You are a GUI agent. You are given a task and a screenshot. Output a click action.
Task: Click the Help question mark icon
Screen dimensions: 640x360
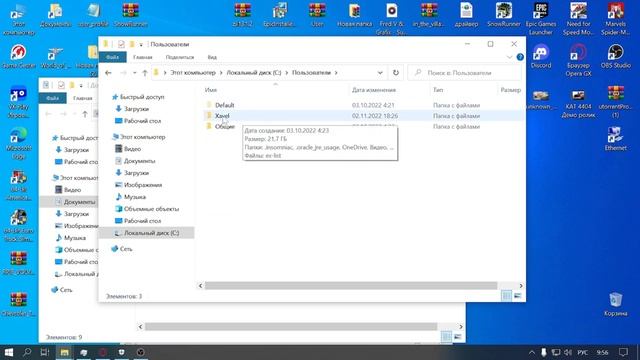[x=520, y=57]
